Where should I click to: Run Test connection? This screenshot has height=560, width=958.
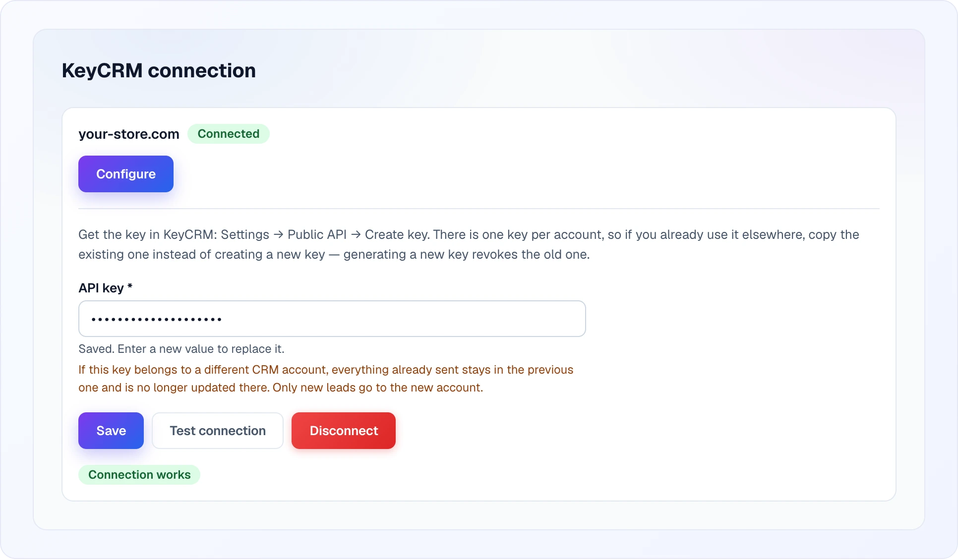click(218, 431)
